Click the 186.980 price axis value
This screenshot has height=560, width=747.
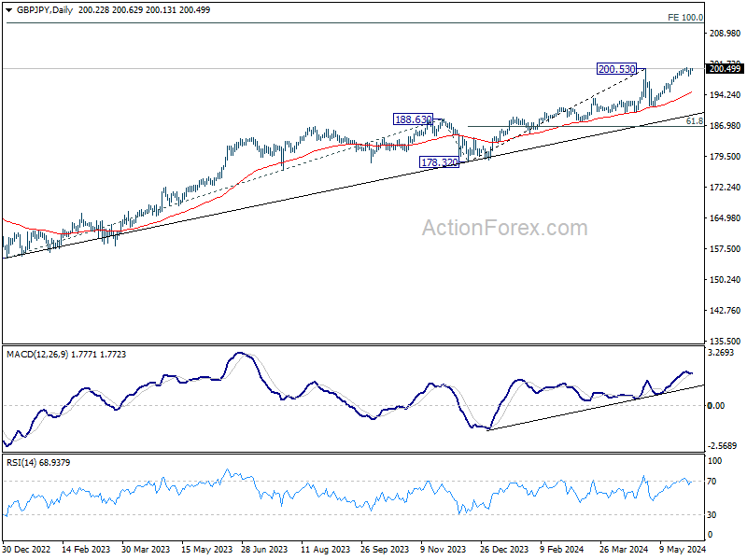[x=726, y=126]
